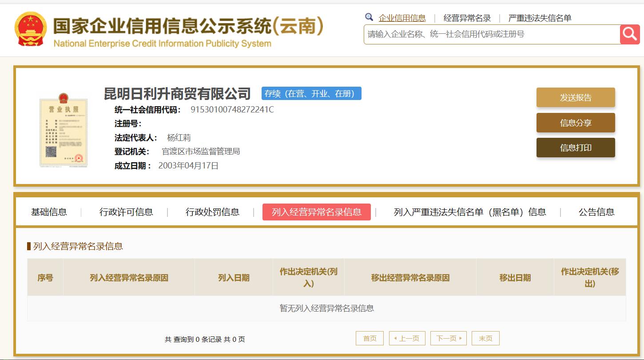Screen dimensions: 644x360
Task: Open the business license thumbnail image
Action: coord(64,130)
